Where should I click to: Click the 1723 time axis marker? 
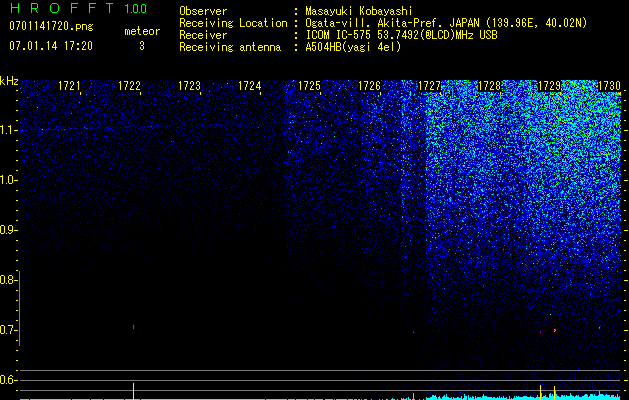coord(189,86)
